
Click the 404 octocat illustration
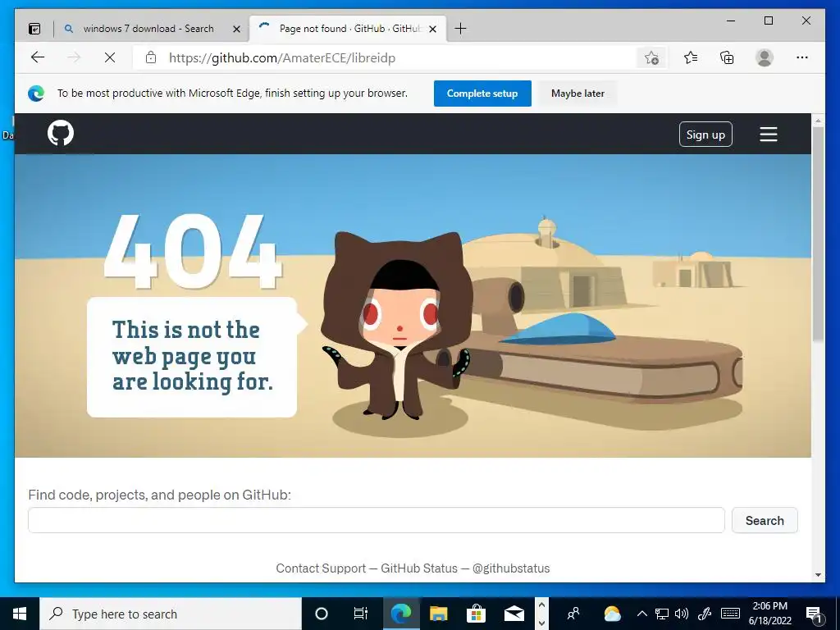point(397,326)
